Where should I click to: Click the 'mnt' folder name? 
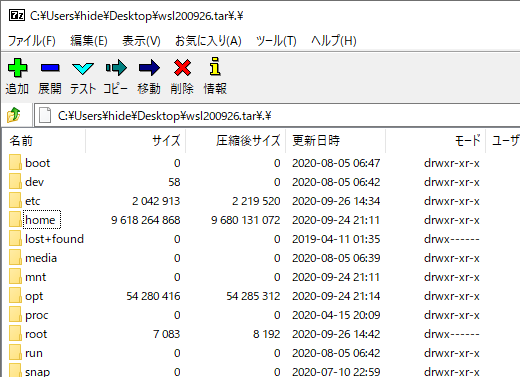pos(36,277)
